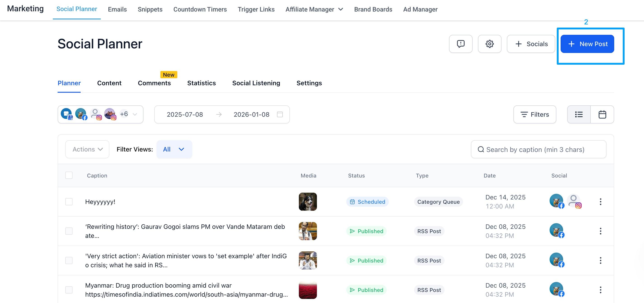Click the Instagram account avatar in Heyyyyyy! row
644x303 pixels.
coord(574,201)
